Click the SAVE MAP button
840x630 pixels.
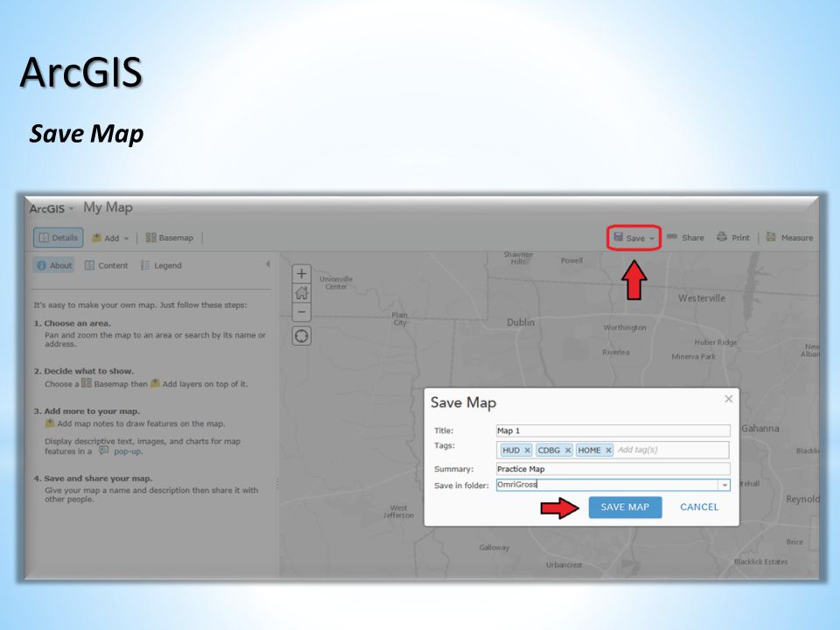tap(625, 507)
